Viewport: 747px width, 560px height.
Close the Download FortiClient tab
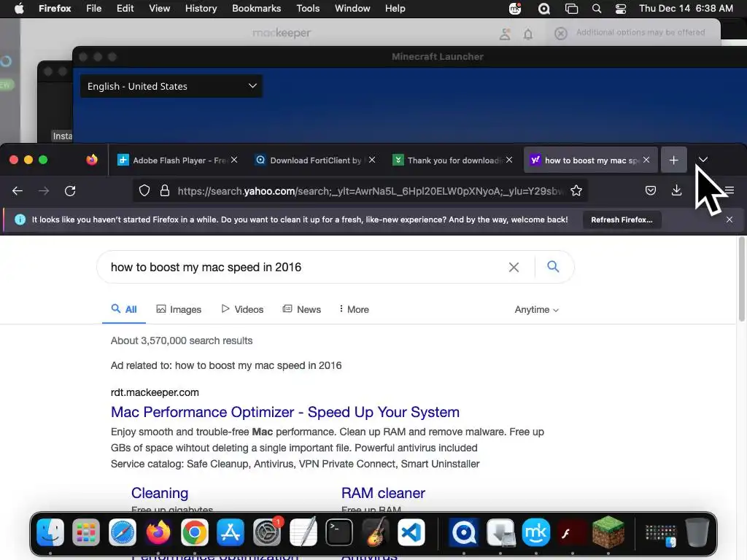coord(372,160)
